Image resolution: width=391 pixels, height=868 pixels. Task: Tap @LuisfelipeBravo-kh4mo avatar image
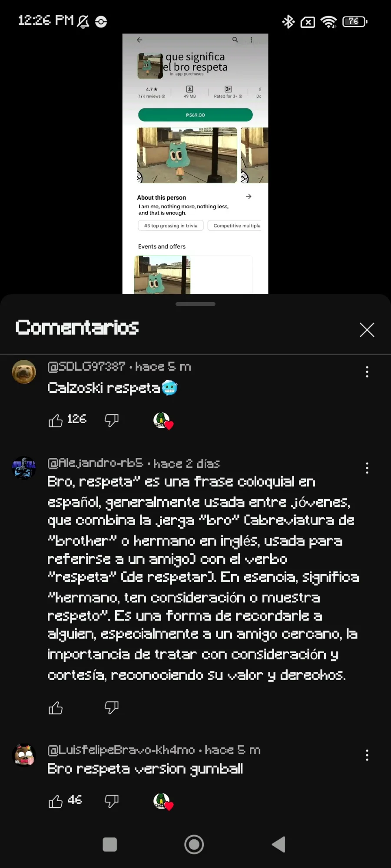pos(24,756)
